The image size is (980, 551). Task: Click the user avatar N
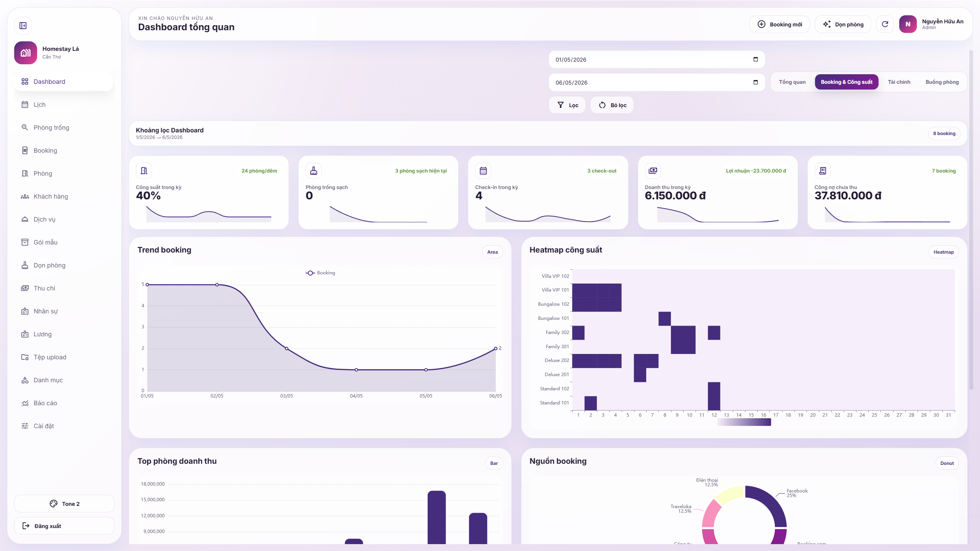[908, 24]
